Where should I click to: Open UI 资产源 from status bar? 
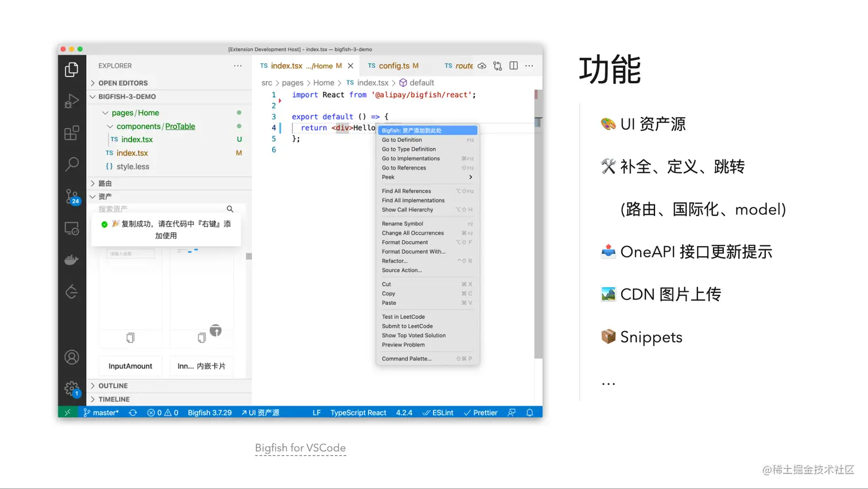pyautogui.click(x=260, y=413)
